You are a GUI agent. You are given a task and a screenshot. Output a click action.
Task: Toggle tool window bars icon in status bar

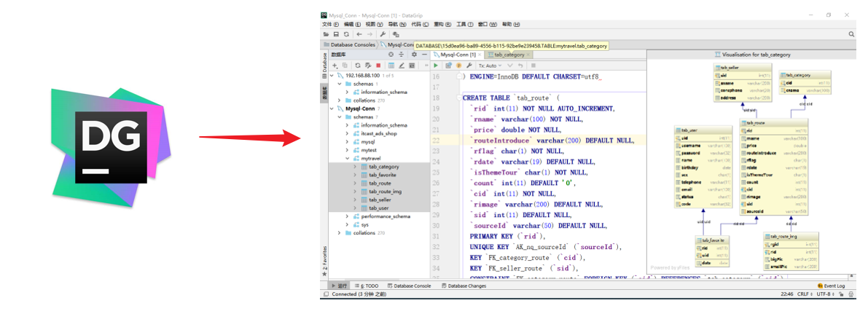point(326,294)
